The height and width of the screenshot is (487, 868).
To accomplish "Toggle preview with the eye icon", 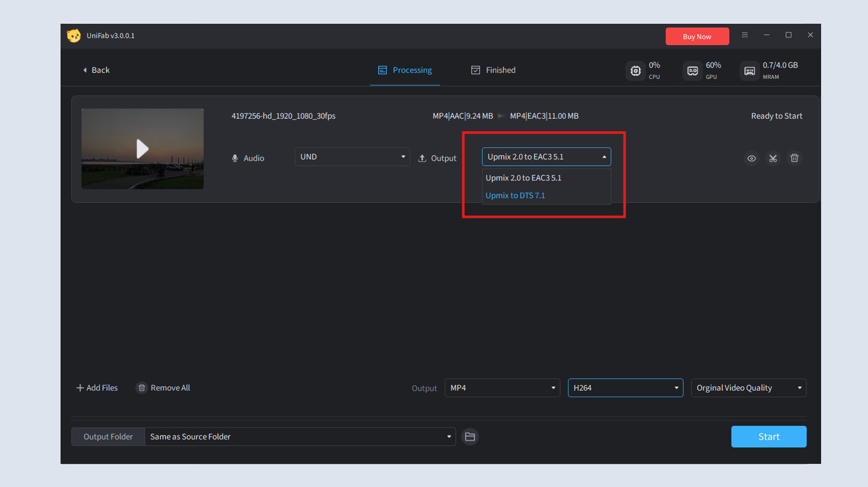I will coord(752,158).
